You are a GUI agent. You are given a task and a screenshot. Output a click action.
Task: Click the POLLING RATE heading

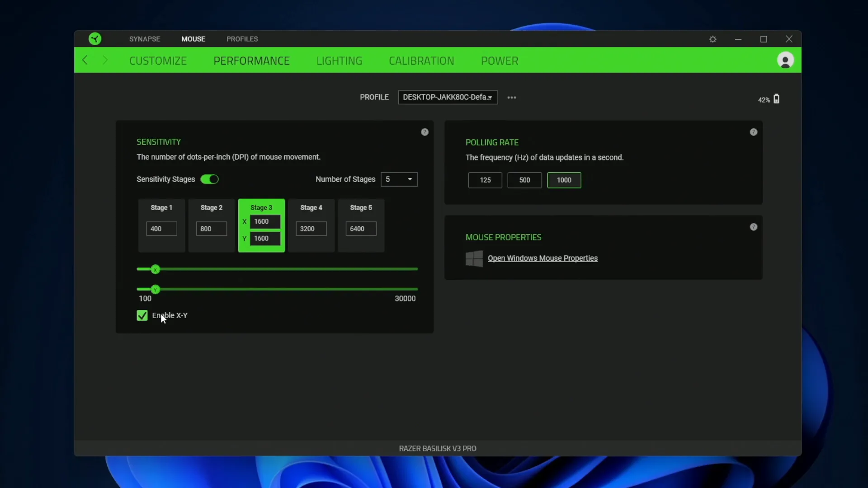(x=492, y=142)
